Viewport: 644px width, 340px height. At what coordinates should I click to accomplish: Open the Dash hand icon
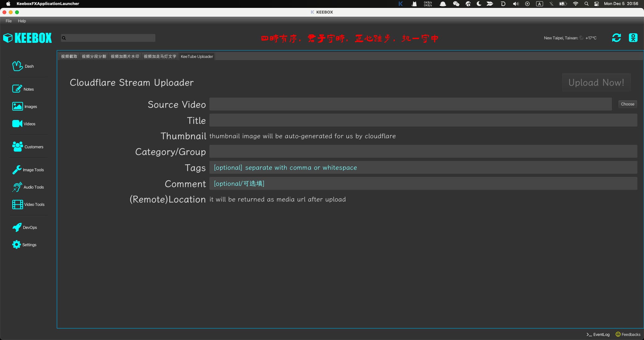17,66
